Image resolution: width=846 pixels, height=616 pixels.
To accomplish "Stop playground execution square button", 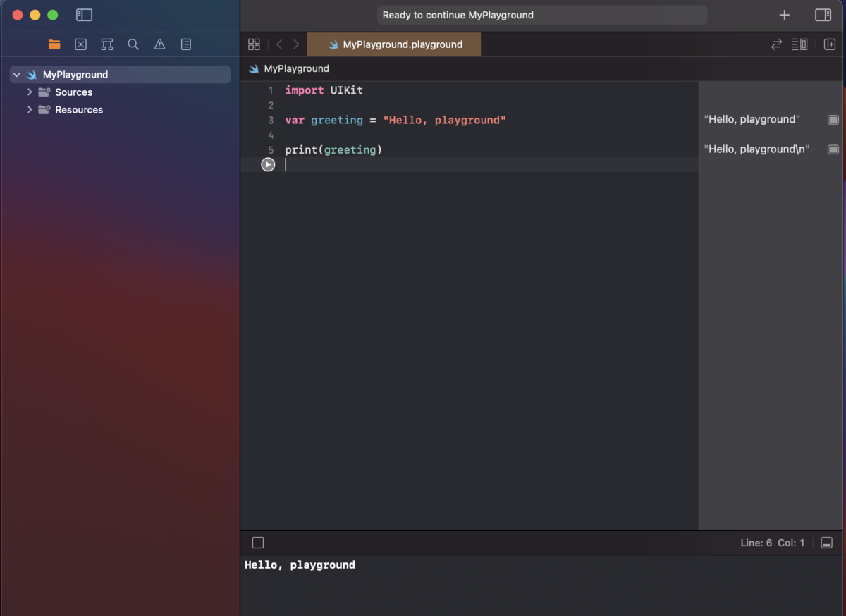I will (x=258, y=543).
